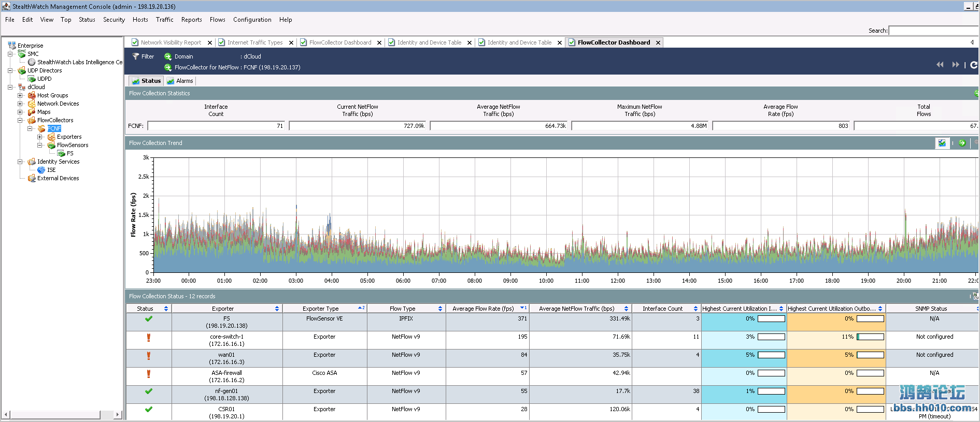The height and width of the screenshot is (422, 980).
Task: Click the FlowCollectors folder icon
Action: tap(32, 120)
